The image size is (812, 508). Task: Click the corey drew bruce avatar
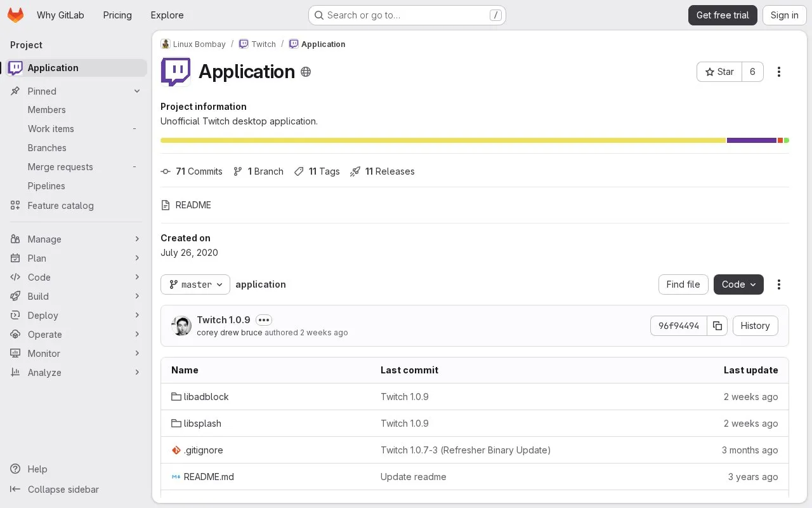click(181, 326)
